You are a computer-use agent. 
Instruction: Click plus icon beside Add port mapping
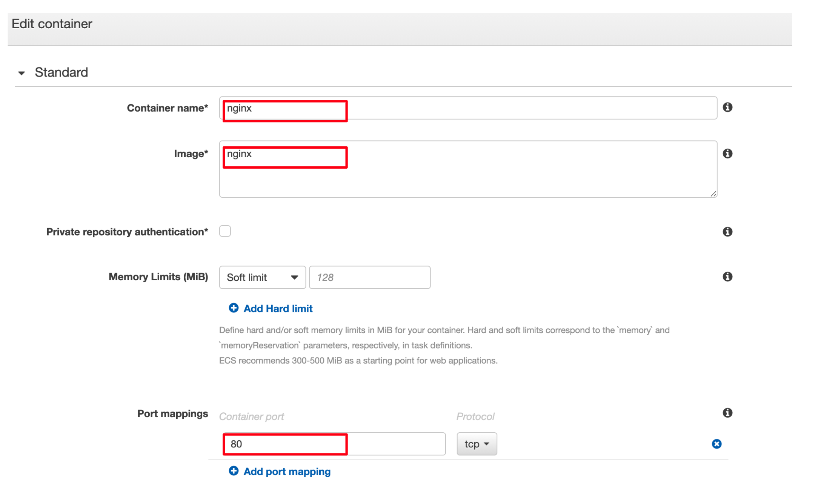point(234,471)
